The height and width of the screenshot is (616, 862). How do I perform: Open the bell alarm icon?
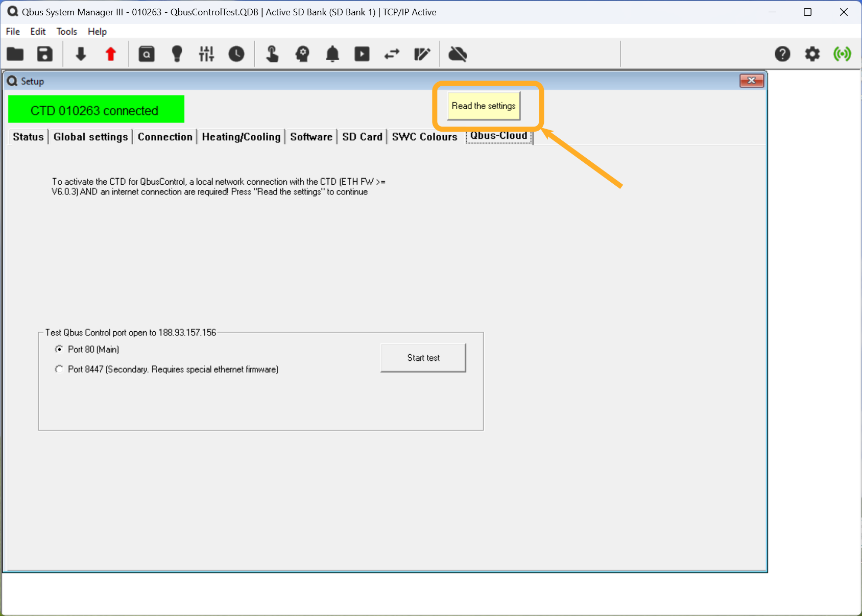pos(332,54)
